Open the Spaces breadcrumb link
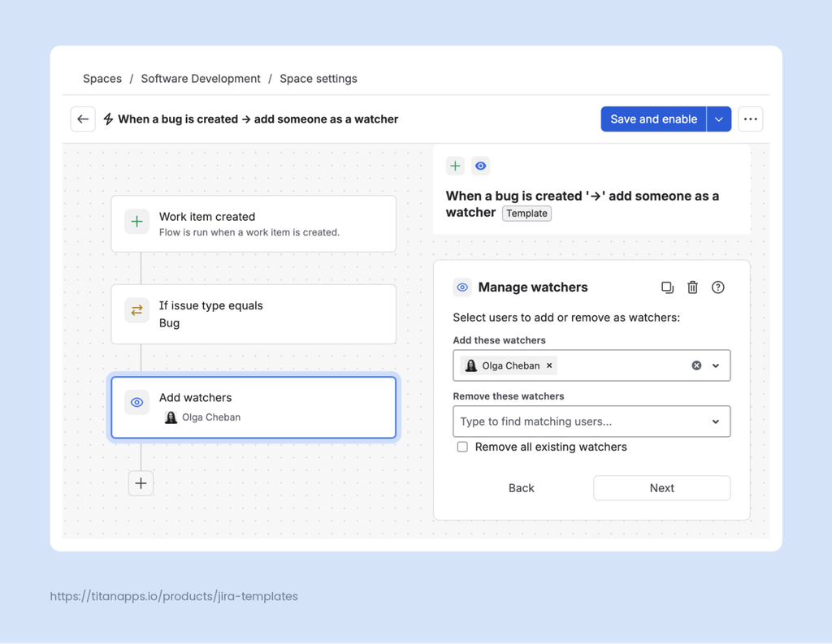 102,79
